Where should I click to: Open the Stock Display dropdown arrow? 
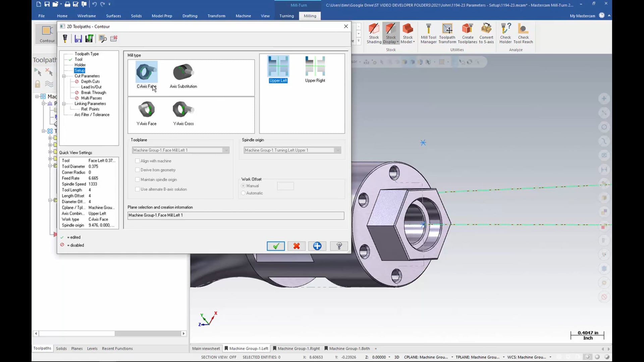click(x=397, y=42)
